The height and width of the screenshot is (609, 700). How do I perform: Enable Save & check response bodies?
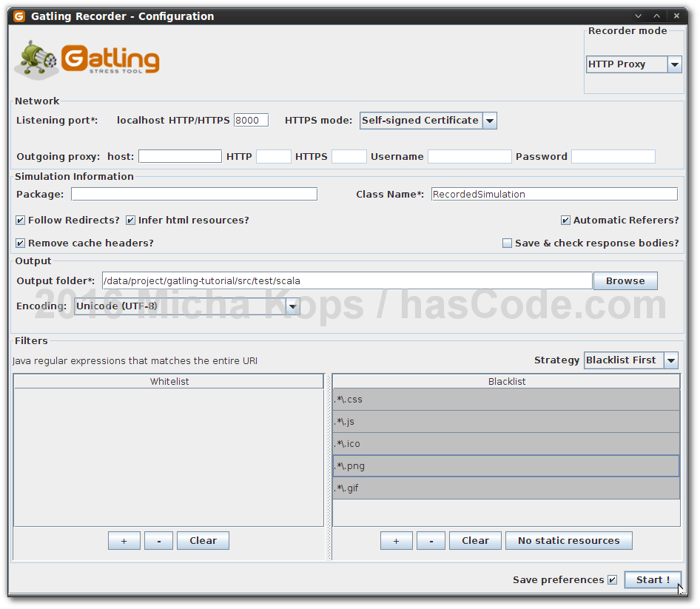(508, 243)
